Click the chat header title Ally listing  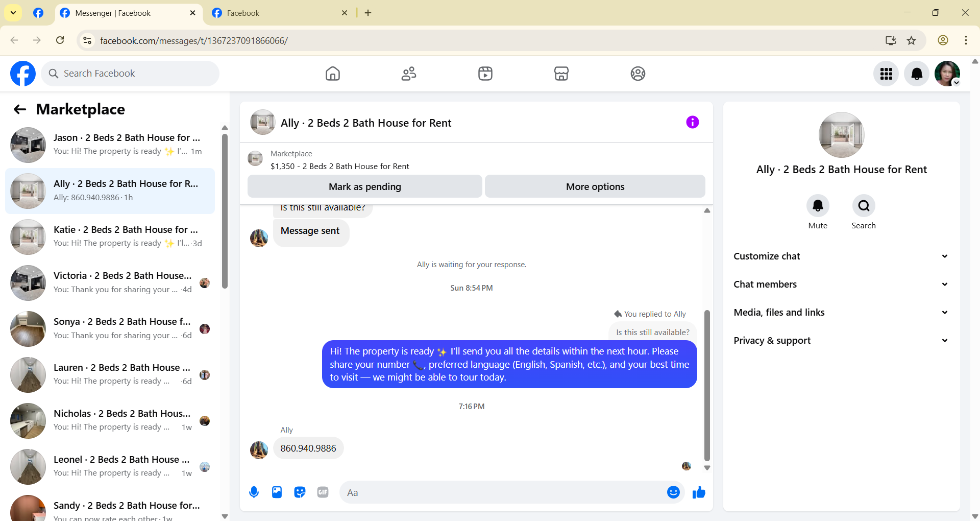(366, 123)
